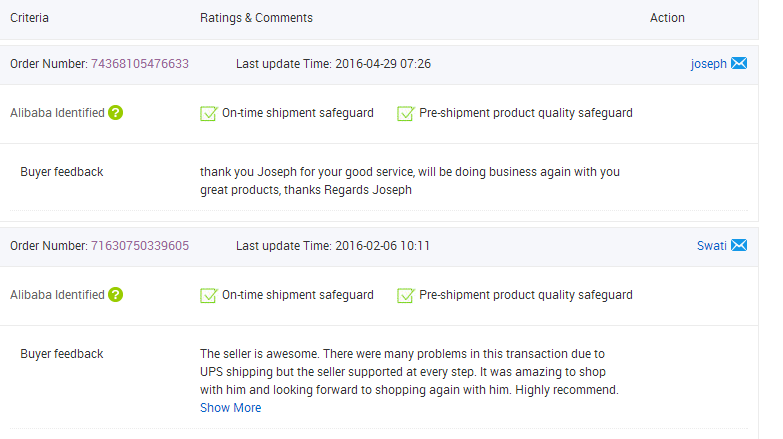The width and height of the screenshot is (783, 439).
Task: Click the 2016-04-29 last update time
Action: (382, 64)
